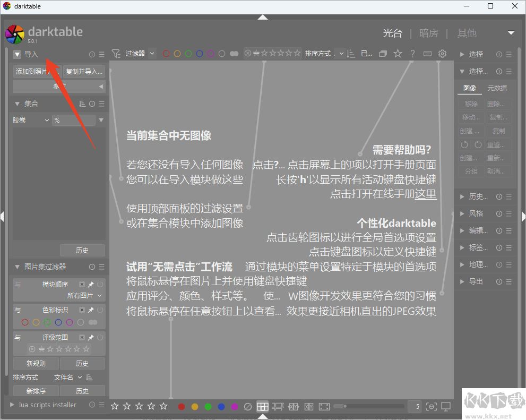Toggle the reject filter icon in bottom bar

[x=247, y=406]
